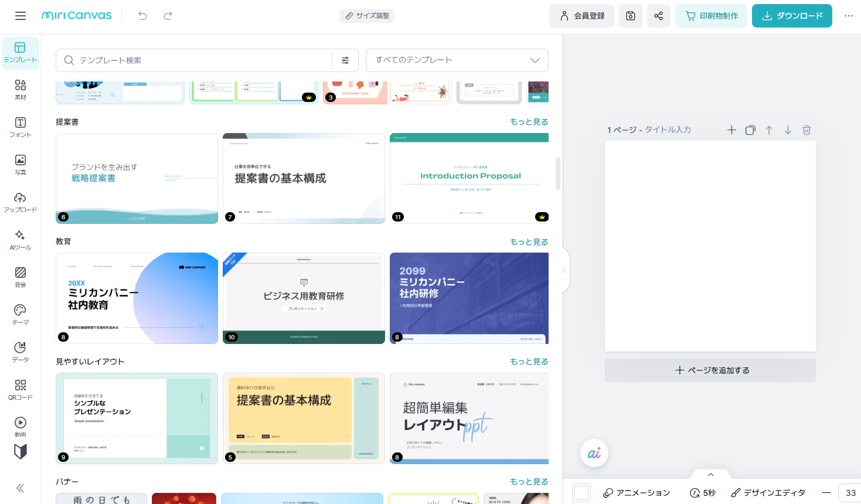Open the サイズ調整 resize option

tap(367, 16)
